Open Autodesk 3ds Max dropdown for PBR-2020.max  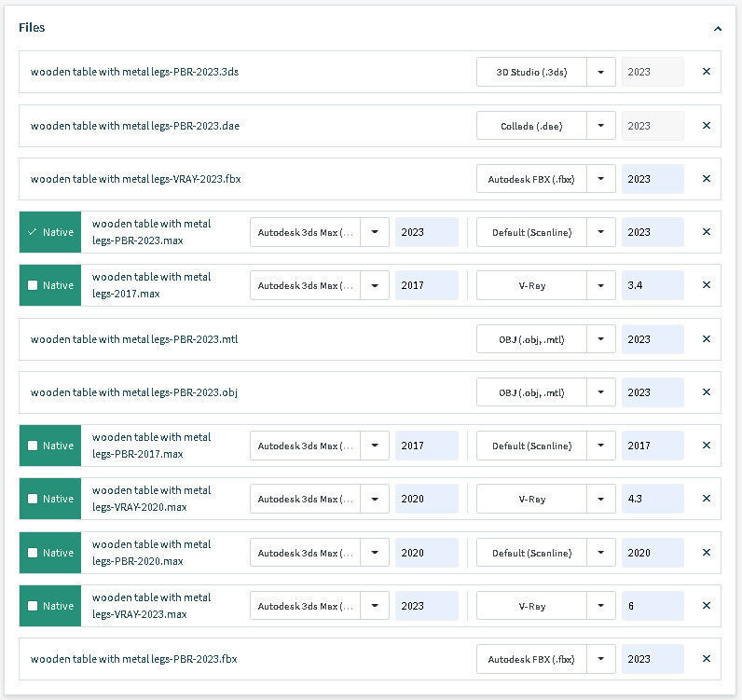tap(375, 553)
